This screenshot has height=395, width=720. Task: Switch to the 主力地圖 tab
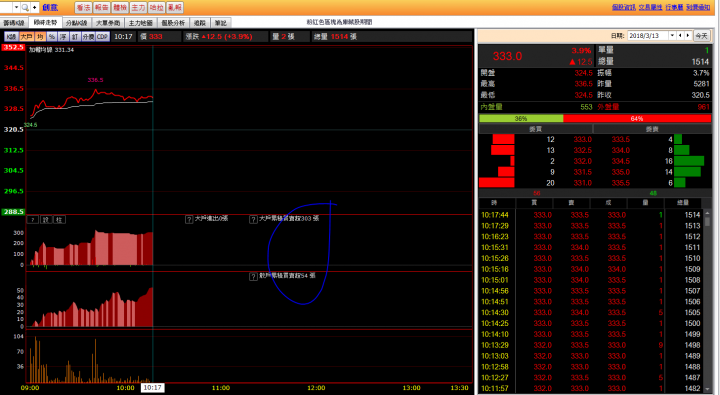141,23
